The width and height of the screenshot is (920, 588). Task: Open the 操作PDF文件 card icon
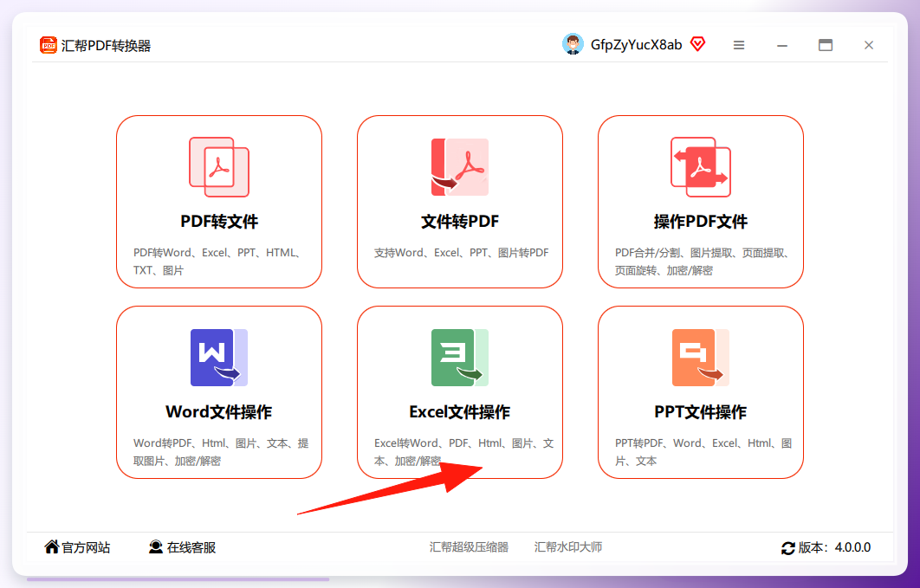click(701, 167)
